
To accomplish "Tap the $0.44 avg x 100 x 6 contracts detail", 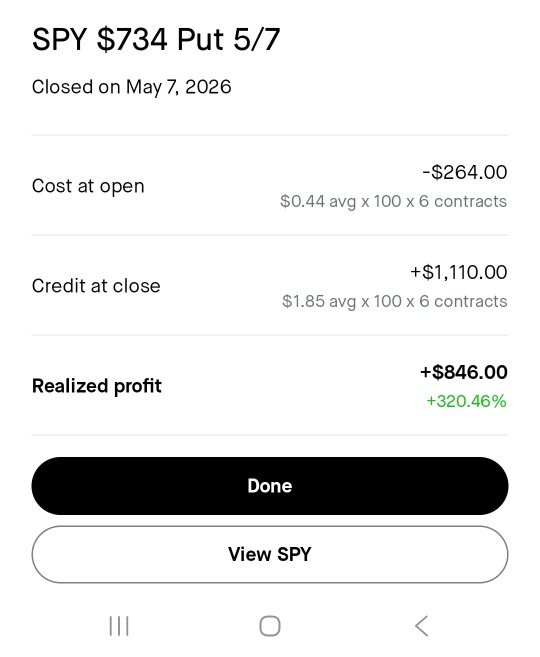I will pyautogui.click(x=394, y=202).
